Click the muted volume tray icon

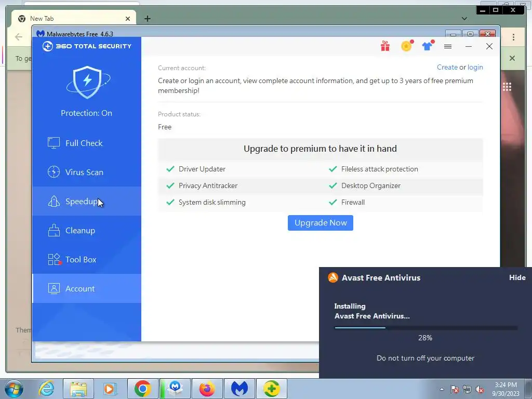point(480,389)
